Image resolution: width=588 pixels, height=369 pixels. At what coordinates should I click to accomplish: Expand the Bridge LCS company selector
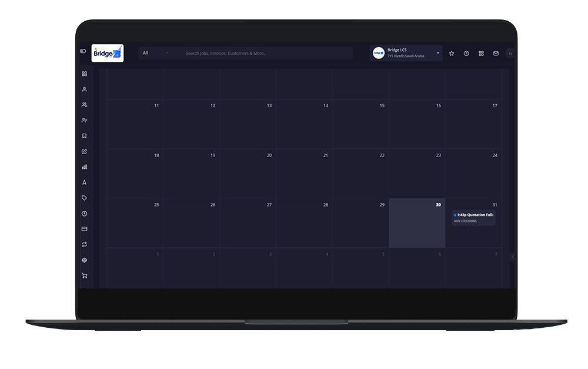(406, 52)
